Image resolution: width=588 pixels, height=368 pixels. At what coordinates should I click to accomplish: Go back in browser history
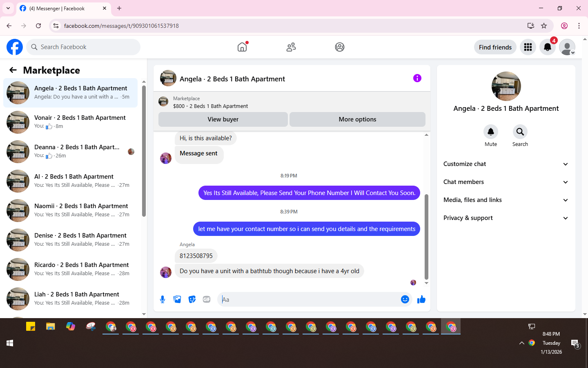click(9, 26)
